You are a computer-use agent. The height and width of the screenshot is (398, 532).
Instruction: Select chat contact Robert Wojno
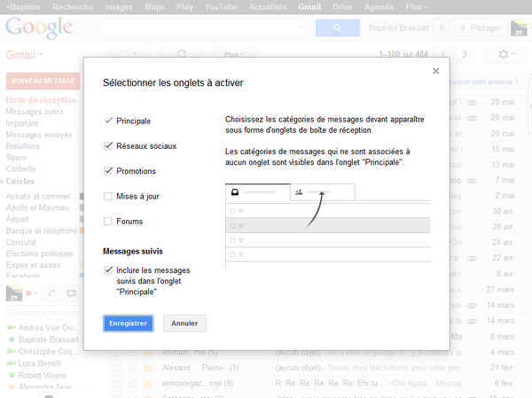point(42,375)
